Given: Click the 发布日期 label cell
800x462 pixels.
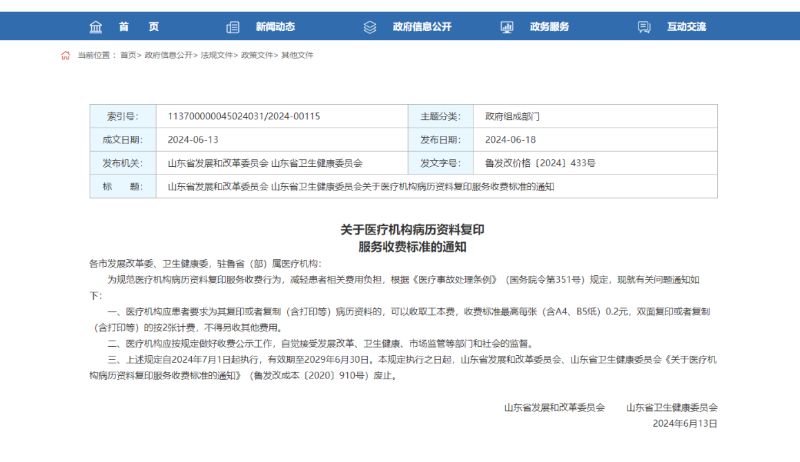Looking at the screenshot, I should (441, 140).
